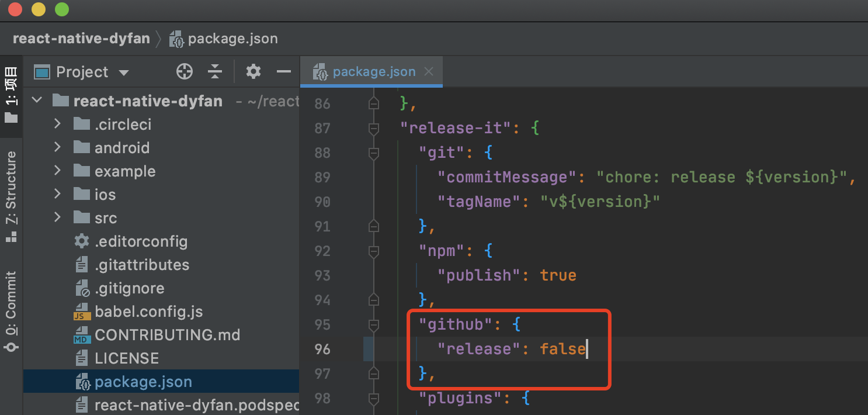Image resolution: width=868 pixels, height=415 pixels.
Task: Select babel.config.js in the project tree
Action: tap(148, 312)
